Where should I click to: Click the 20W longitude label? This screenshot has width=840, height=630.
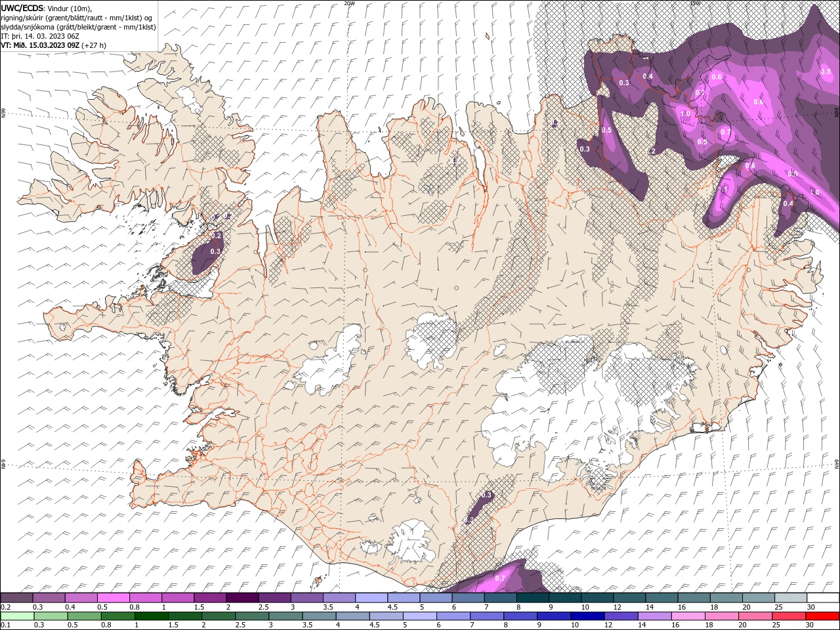[349, 3]
